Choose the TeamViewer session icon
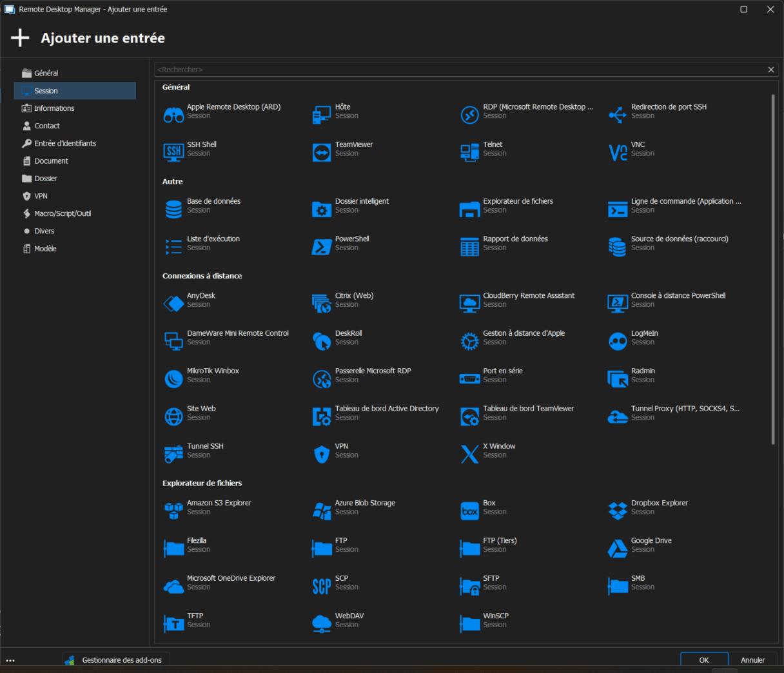This screenshot has width=784, height=673. point(322,152)
